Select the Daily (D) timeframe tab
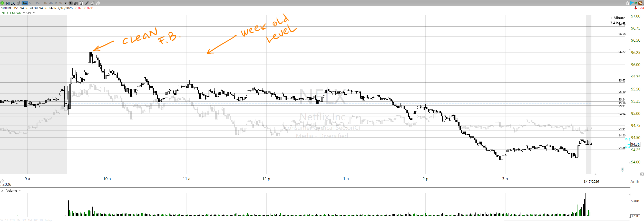Screen dimensions: 644x222 (x=56, y=3)
